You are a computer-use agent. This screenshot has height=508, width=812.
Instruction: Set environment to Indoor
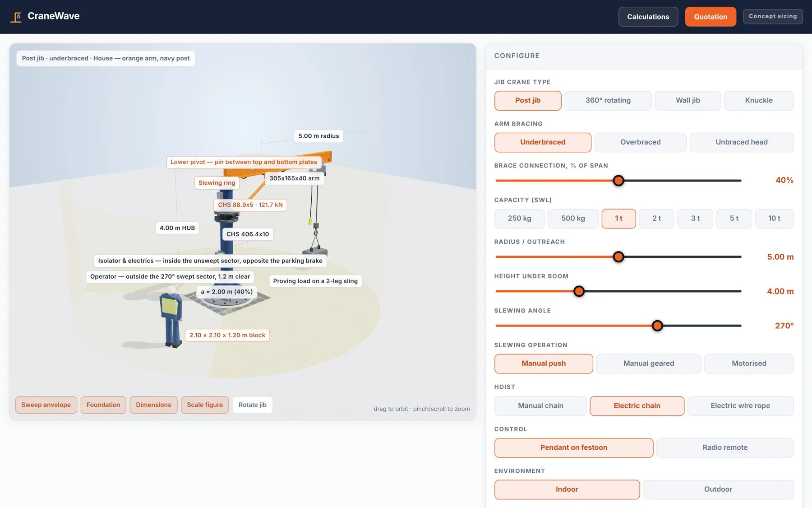pyautogui.click(x=567, y=489)
